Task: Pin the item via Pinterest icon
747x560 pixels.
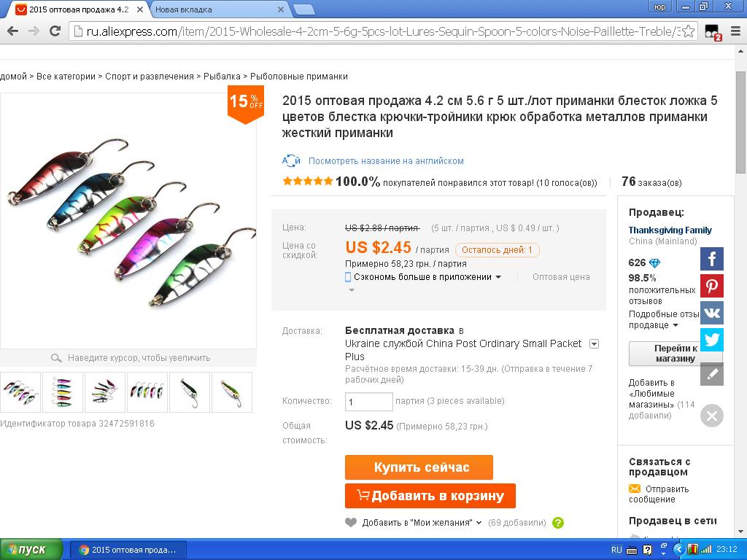Action: 712,286
